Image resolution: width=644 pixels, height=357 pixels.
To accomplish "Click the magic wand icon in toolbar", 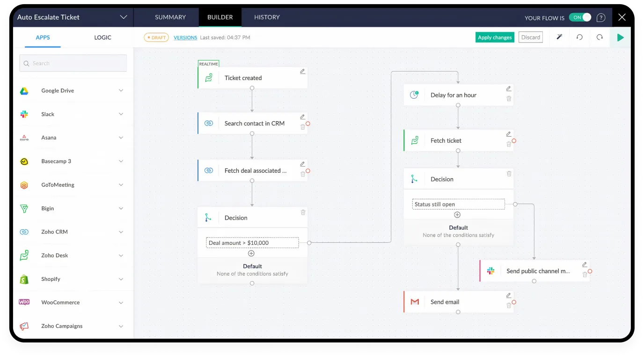I will click(559, 37).
